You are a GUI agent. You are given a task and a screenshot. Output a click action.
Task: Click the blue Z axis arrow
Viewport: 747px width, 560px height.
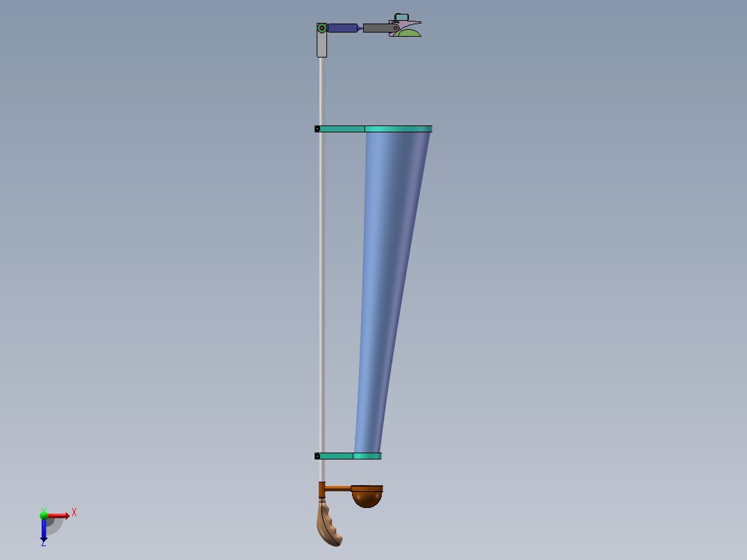point(44,532)
